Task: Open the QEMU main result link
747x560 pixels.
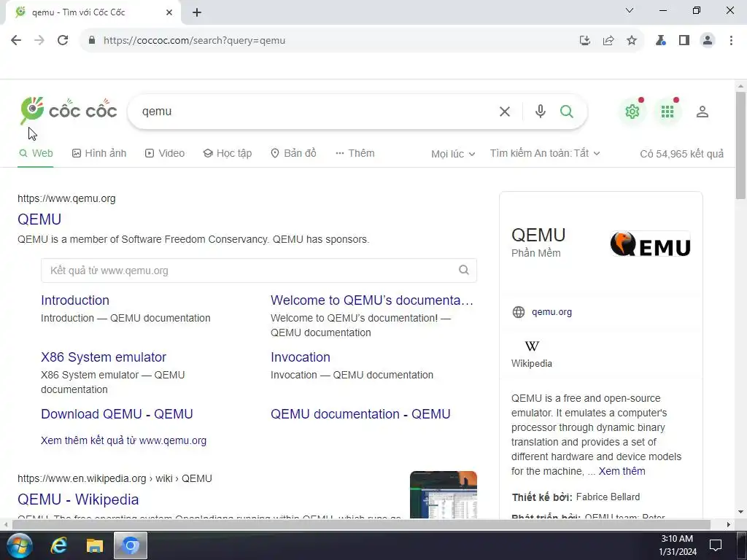Action: pyautogui.click(x=39, y=219)
